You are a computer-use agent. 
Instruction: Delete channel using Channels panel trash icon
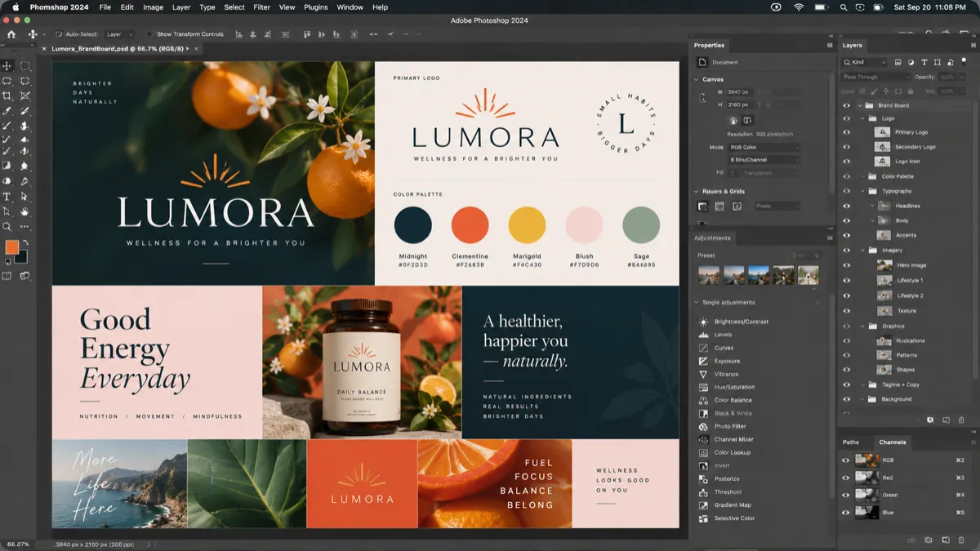pyautogui.click(x=961, y=540)
